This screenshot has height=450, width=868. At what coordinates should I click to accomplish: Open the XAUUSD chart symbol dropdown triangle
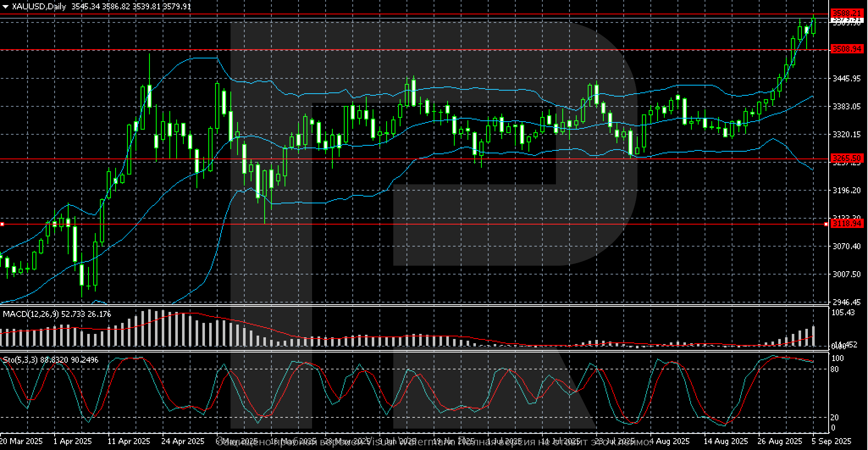coord(6,7)
